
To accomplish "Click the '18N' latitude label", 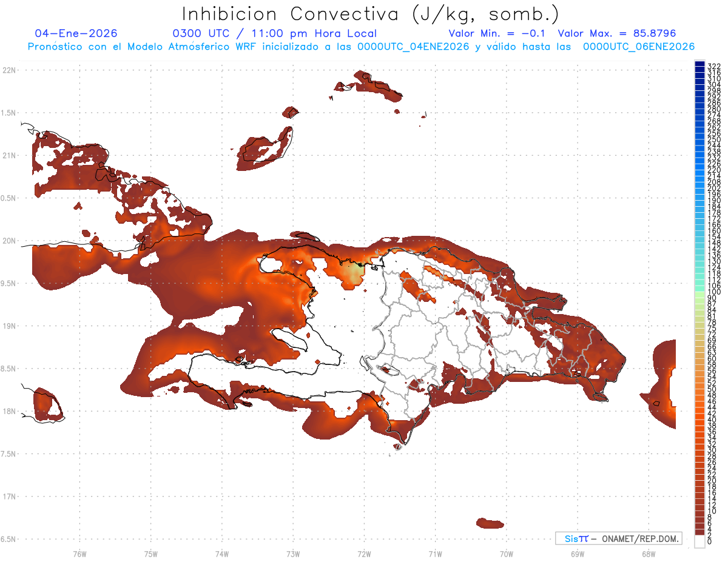I will coord(10,411).
